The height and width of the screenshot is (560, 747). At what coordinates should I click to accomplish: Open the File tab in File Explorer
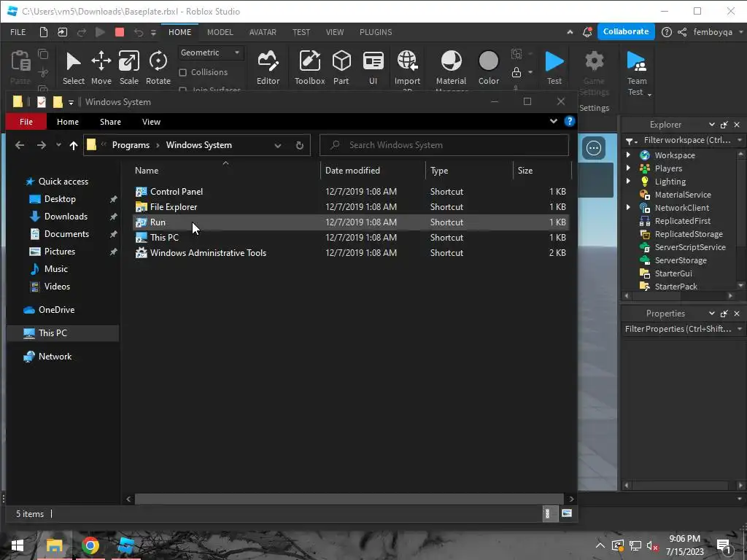[x=26, y=122]
